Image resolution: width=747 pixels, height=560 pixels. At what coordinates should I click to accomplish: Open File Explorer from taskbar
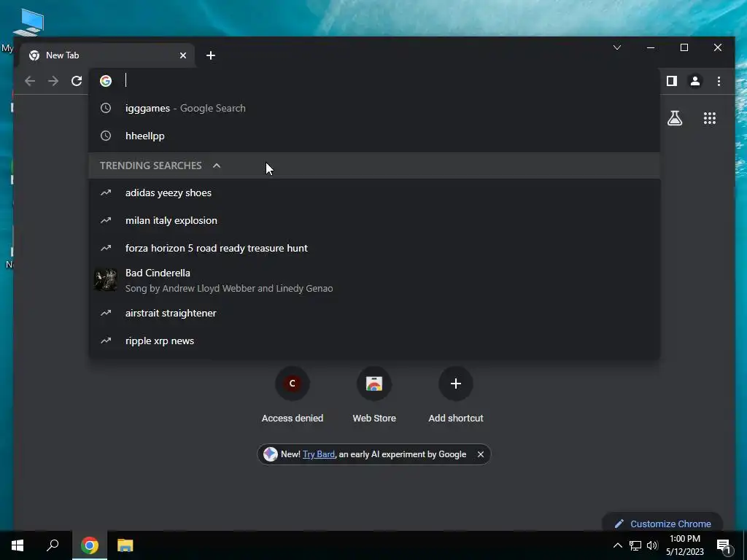(125, 545)
